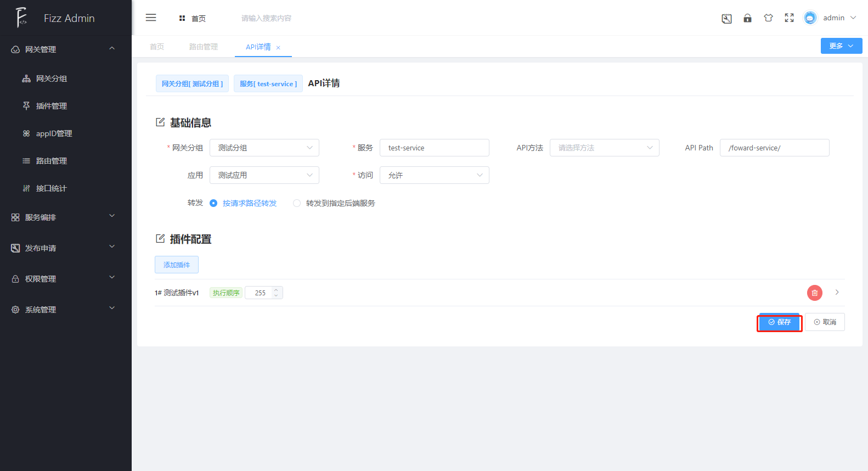This screenshot has height=471, width=868.
Task: Click the lock screen icon in header
Action: (747, 18)
